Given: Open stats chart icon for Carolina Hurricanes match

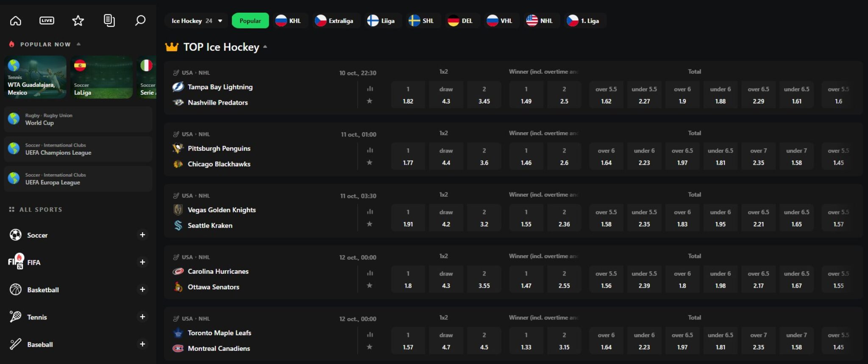Looking at the screenshot, I should coord(370,273).
